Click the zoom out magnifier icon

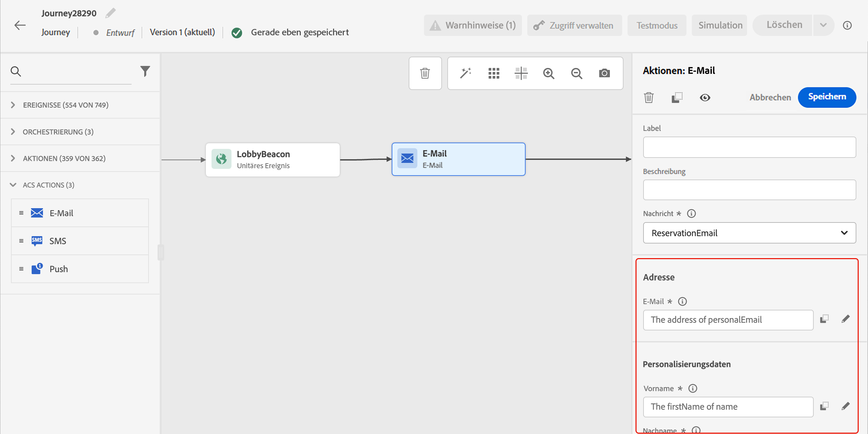pos(577,73)
